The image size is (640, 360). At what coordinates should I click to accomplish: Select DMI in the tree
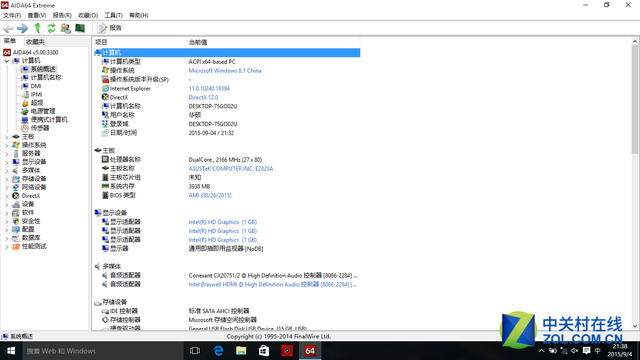tap(36, 86)
